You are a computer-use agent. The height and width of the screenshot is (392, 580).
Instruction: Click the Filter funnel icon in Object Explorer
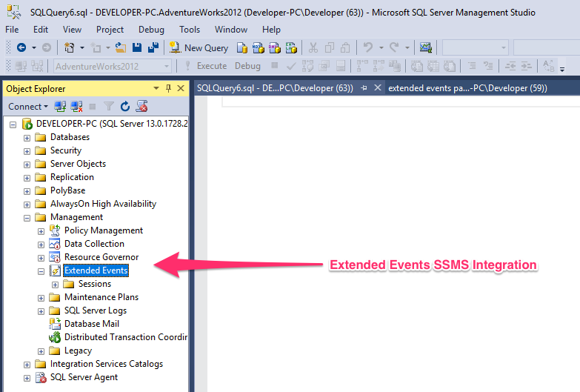109,107
